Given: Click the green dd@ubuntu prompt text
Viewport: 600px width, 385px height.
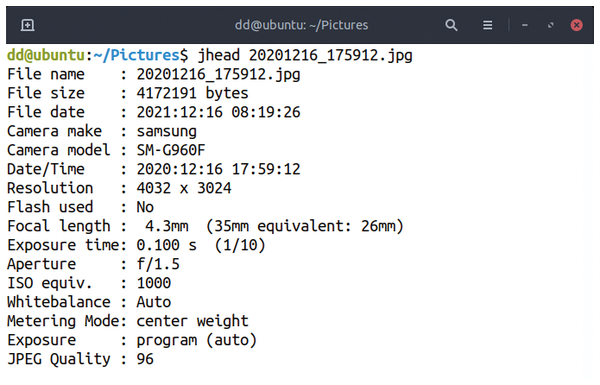Looking at the screenshot, I should (x=46, y=55).
